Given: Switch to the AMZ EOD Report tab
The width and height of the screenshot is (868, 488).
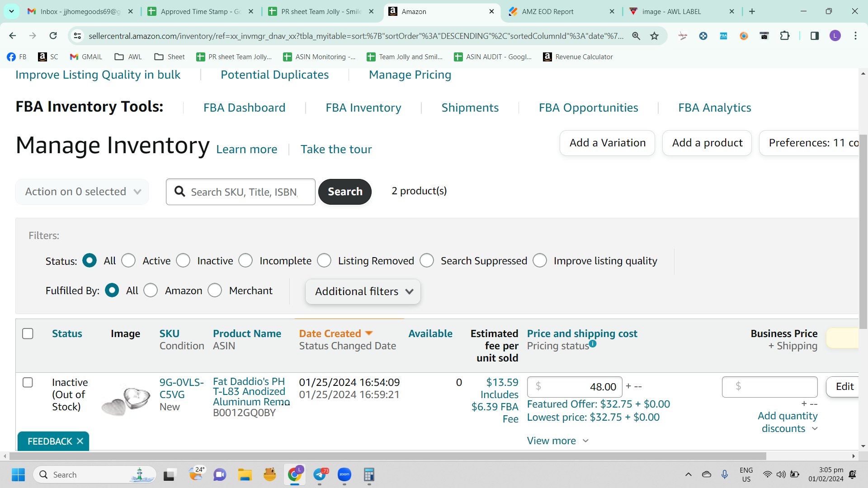Looking at the screenshot, I should (547, 11).
